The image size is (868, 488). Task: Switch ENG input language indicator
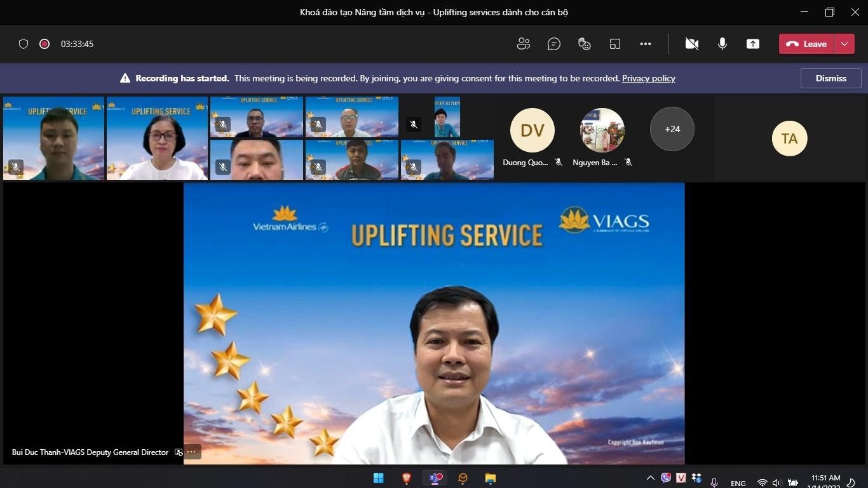coord(738,484)
